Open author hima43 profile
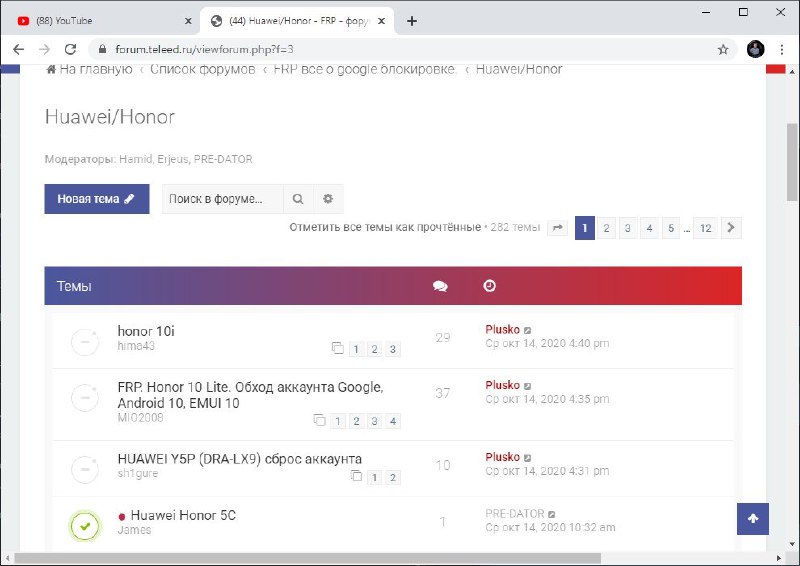The width and height of the screenshot is (800, 566). pos(136,346)
